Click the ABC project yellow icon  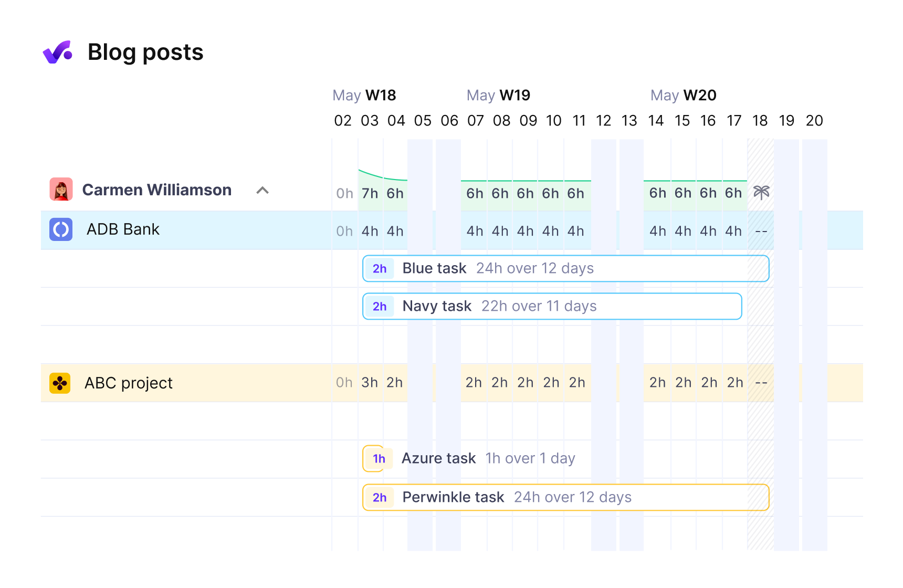pos(60,383)
